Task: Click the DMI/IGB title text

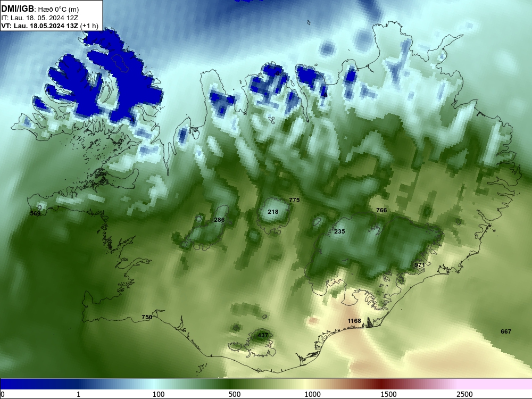Action: pyautogui.click(x=18, y=9)
